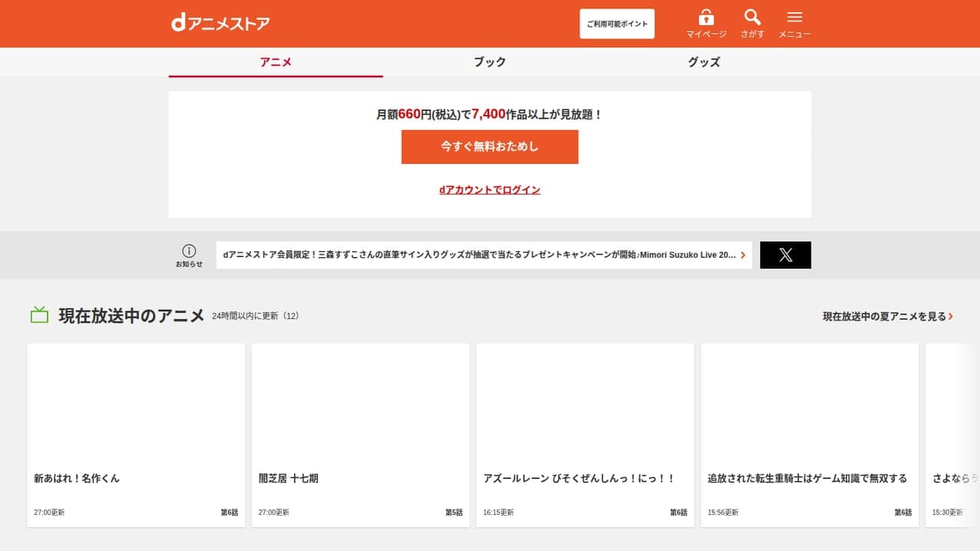Click the お知らせ info icon
This screenshot has width=980, height=551.
(x=189, y=250)
